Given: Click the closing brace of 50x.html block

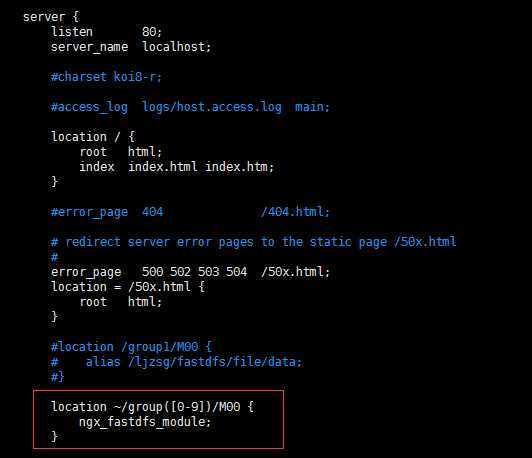Looking at the screenshot, I should [54, 317].
